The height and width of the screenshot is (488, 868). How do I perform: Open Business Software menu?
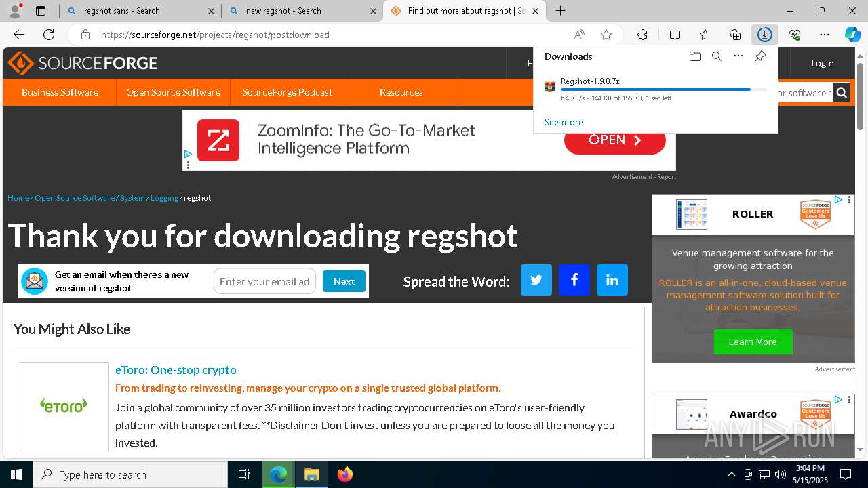(60, 92)
